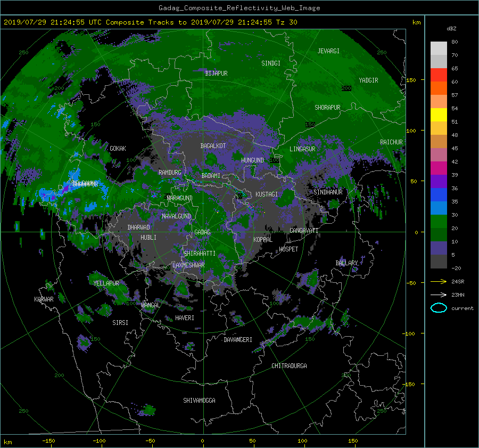Click the BADAMI city label

click(211, 176)
